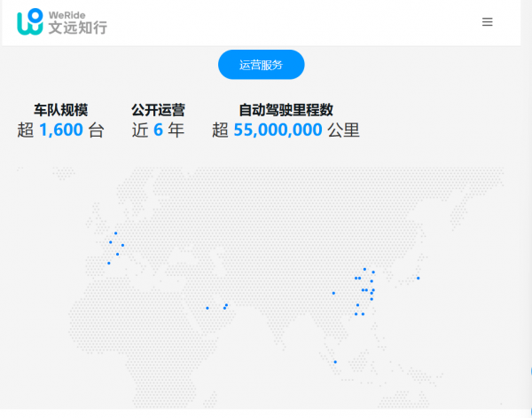Click the 公开运营 heading
This screenshot has height=418, width=532.
tap(158, 110)
